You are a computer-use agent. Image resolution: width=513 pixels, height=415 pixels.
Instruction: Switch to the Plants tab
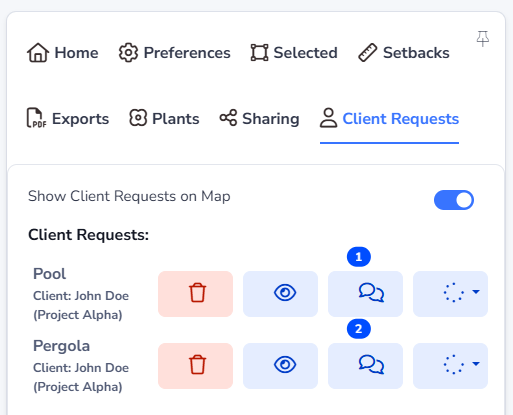tap(164, 118)
